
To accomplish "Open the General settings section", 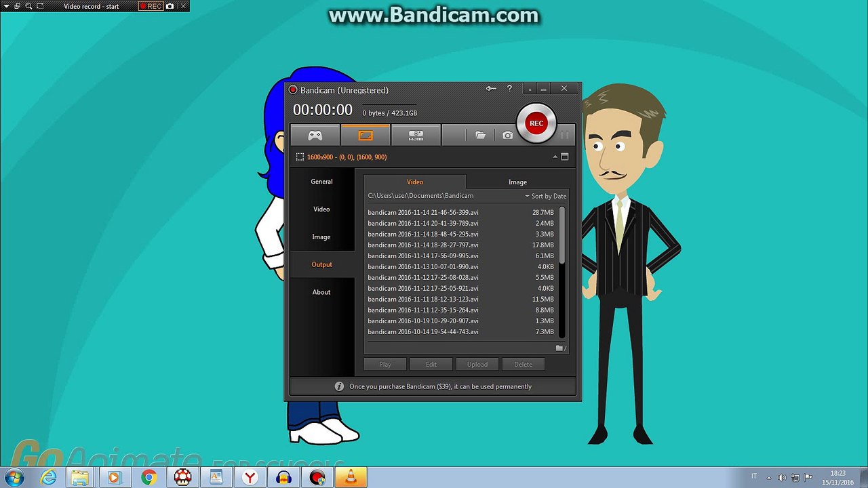I will [321, 182].
